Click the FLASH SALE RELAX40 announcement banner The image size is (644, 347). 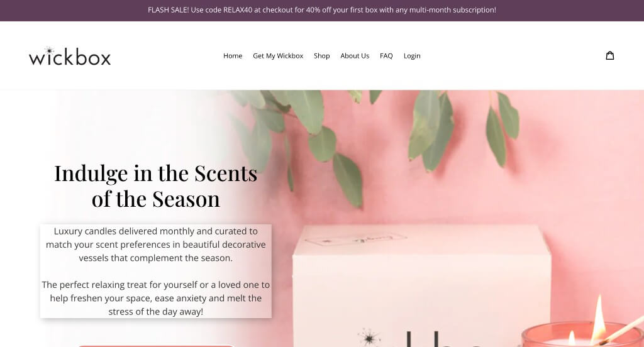coord(322,10)
